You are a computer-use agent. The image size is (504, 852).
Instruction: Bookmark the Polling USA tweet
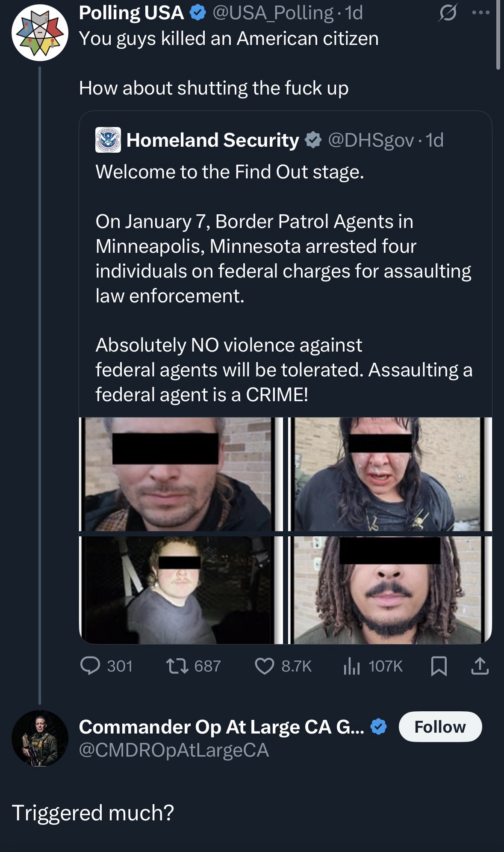[439, 666]
